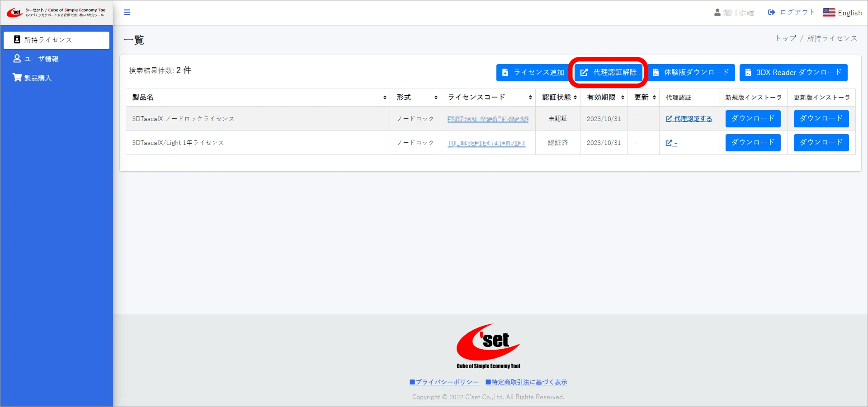Open the プライバシーポリシー footer link
This screenshot has width=868, height=407.
[x=444, y=382]
